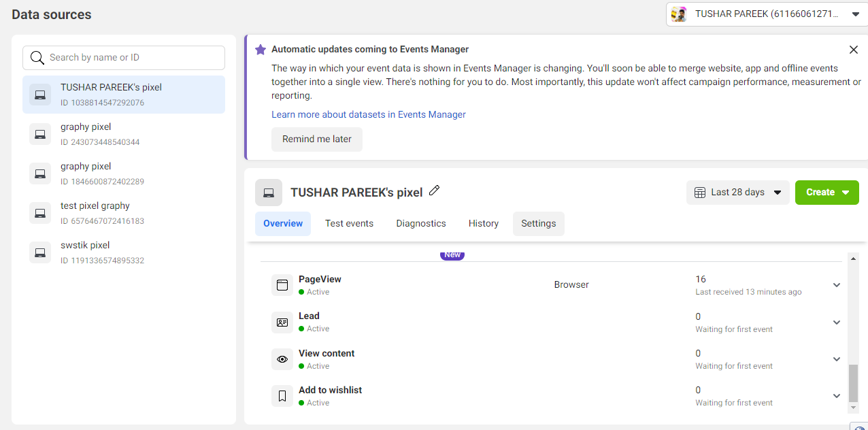Image resolution: width=868 pixels, height=430 pixels.
Task: Switch to the Diagnostics tab
Action: pos(420,223)
